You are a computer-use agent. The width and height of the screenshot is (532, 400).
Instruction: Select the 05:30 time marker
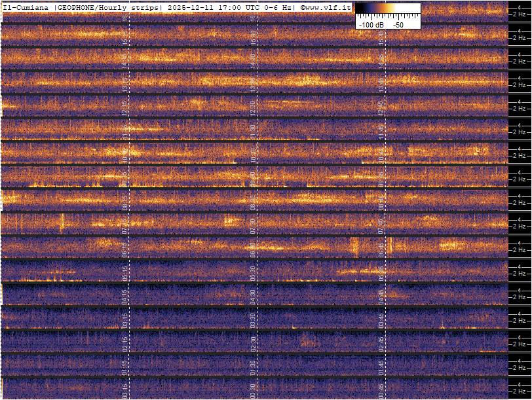click(253, 272)
